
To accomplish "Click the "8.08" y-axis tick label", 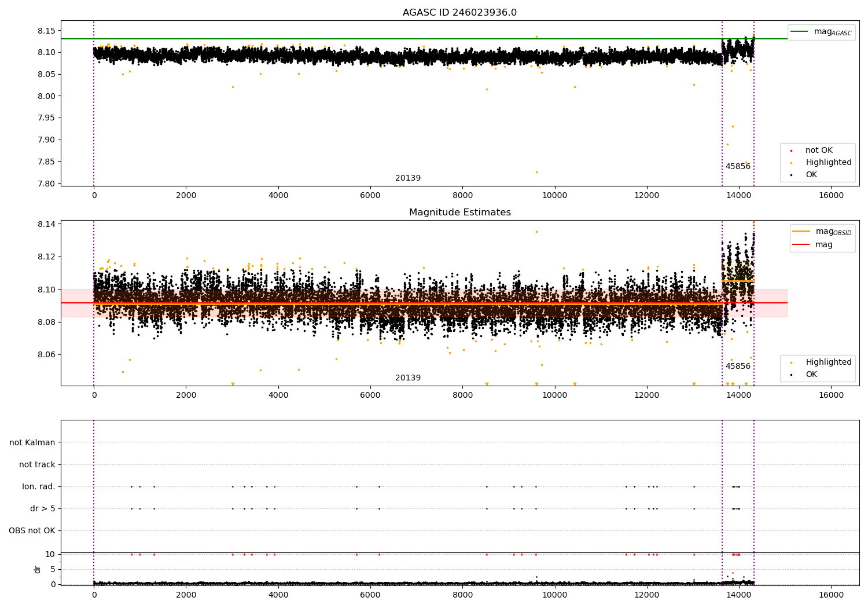I will [46, 323].
